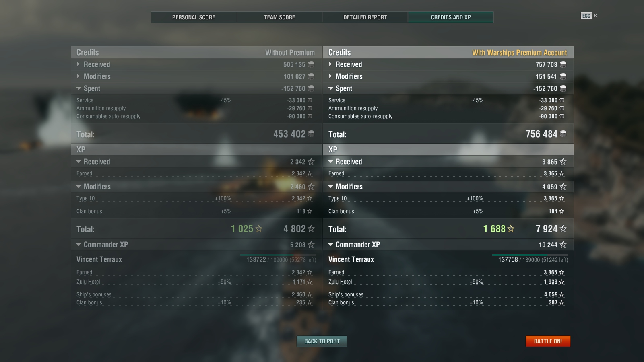
Task: Click the star icon beside 4 802 XP total
Action: (311, 229)
